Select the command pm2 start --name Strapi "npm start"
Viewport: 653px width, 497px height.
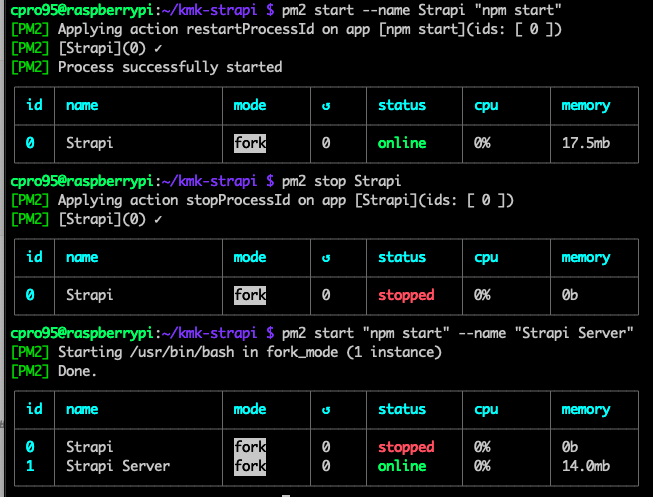(421, 10)
